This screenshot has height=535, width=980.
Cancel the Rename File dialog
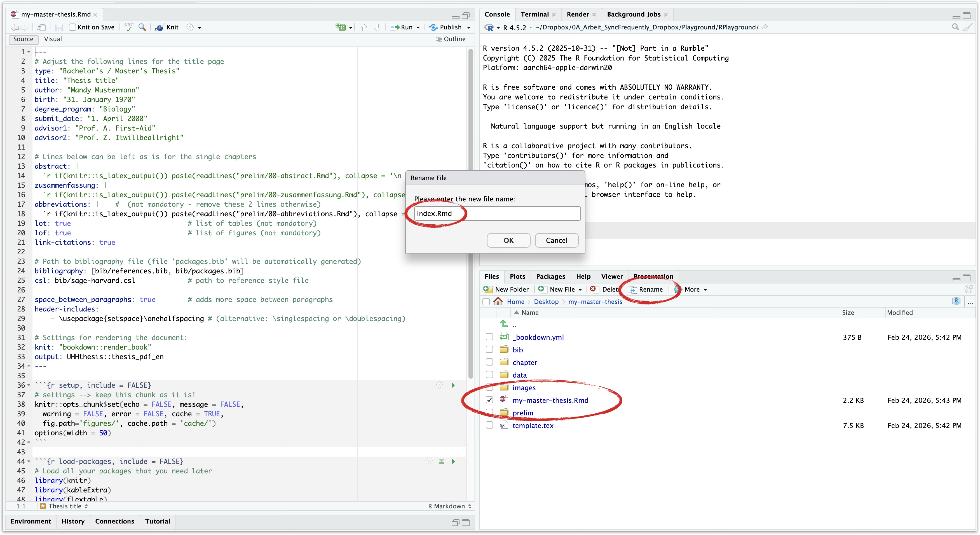coord(557,240)
